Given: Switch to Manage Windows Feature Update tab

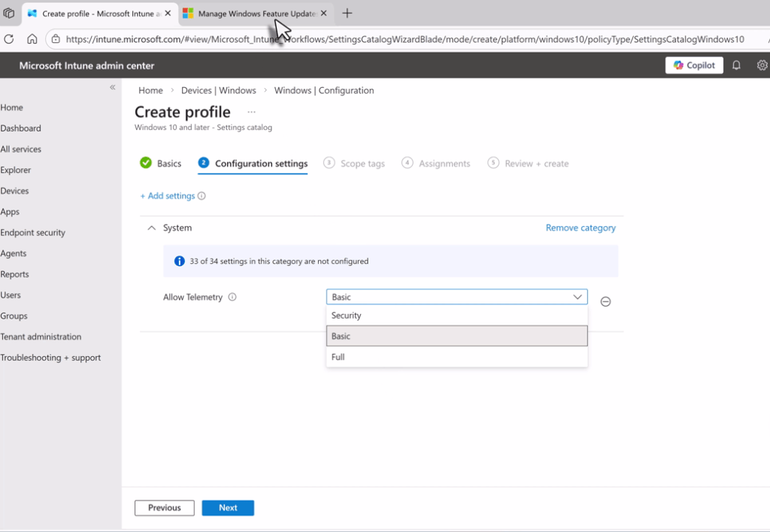Looking at the screenshot, I should (x=256, y=14).
